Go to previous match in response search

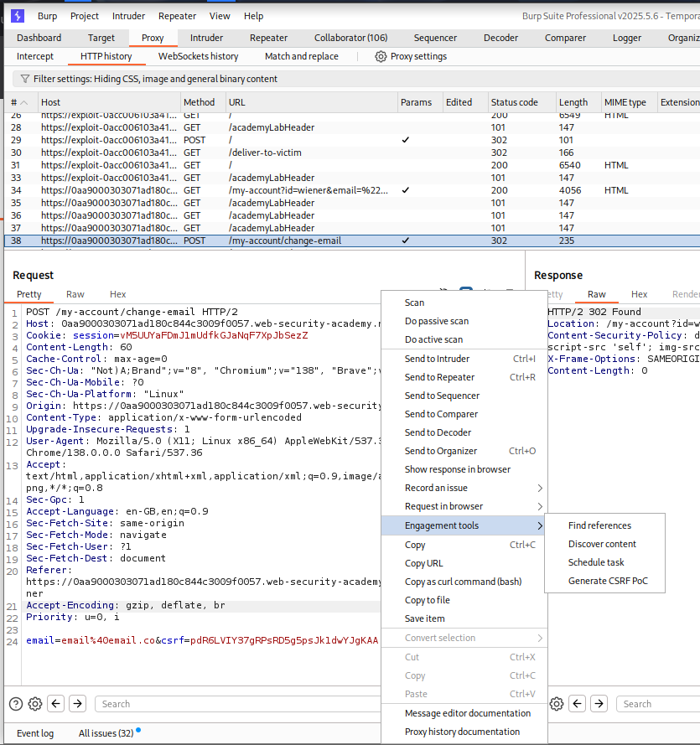coord(577,704)
